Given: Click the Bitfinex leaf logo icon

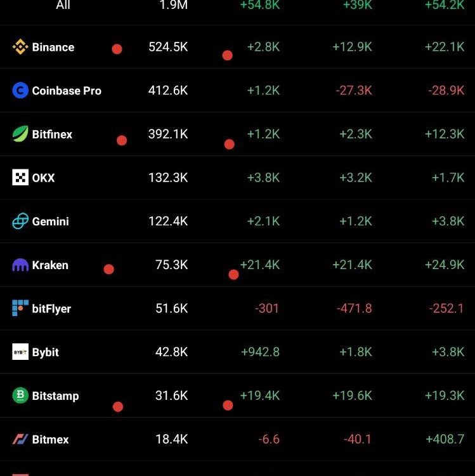Looking at the screenshot, I should click(x=20, y=134).
